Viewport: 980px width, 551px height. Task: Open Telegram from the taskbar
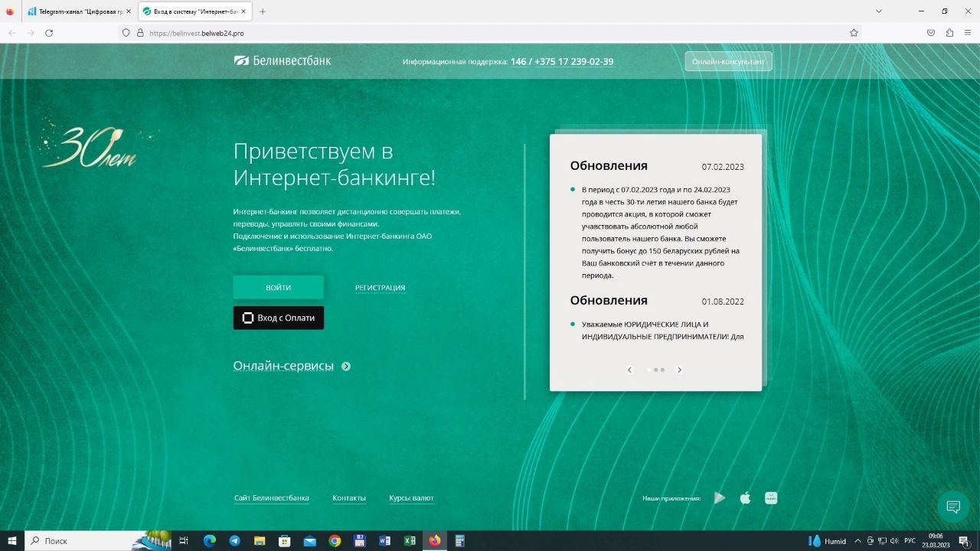pyautogui.click(x=234, y=541)
